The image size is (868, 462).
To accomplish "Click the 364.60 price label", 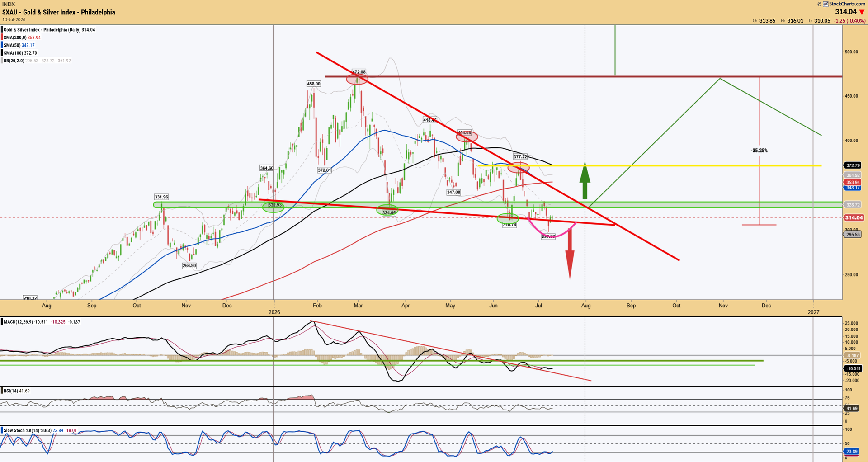I will [267, 168].
